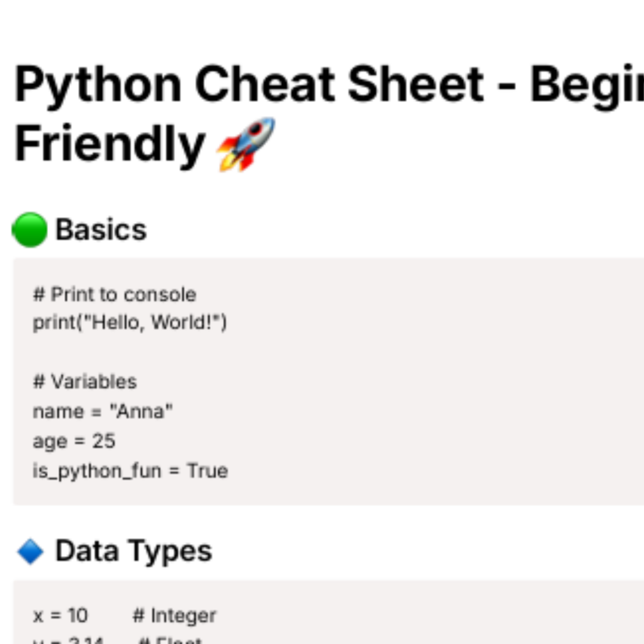Viewport: 644px width, 644px height.
Task: Click the word "Python" in the page title
Action: point(97,84)
